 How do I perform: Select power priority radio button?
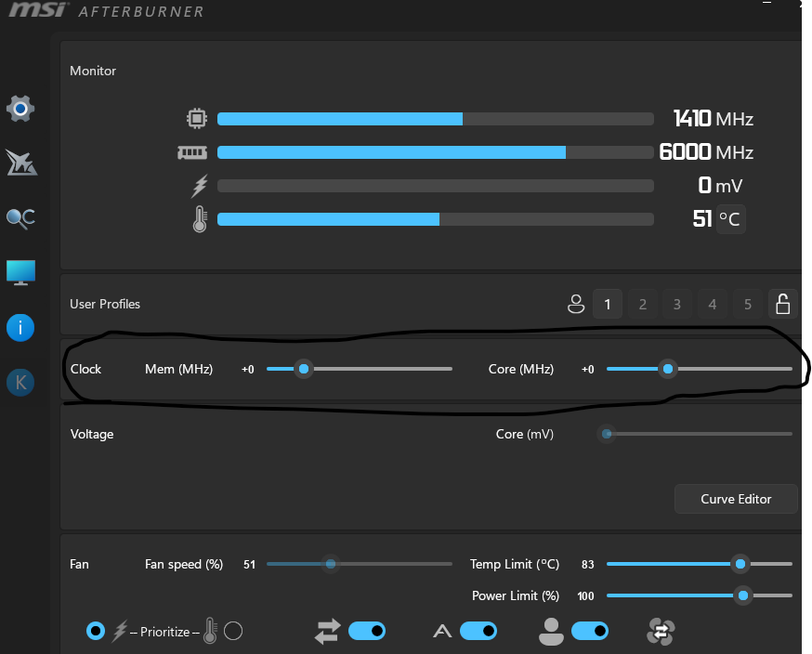click(96, 631)
